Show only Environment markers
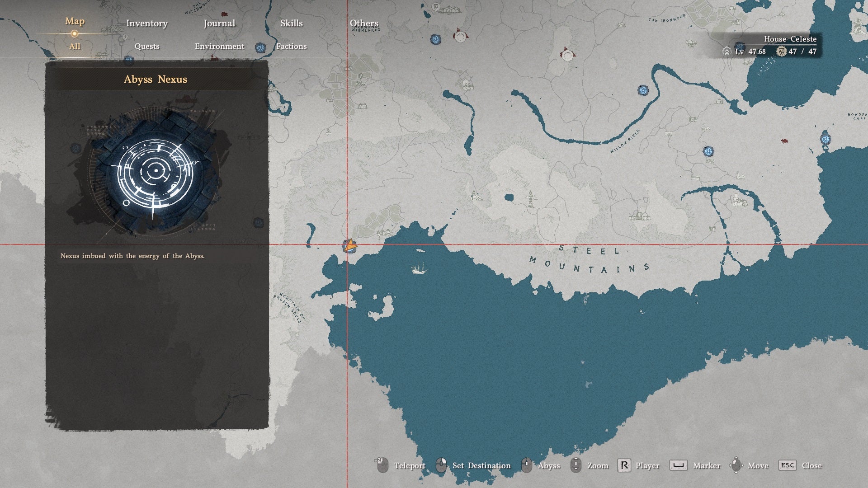 [x=219, y=46]
